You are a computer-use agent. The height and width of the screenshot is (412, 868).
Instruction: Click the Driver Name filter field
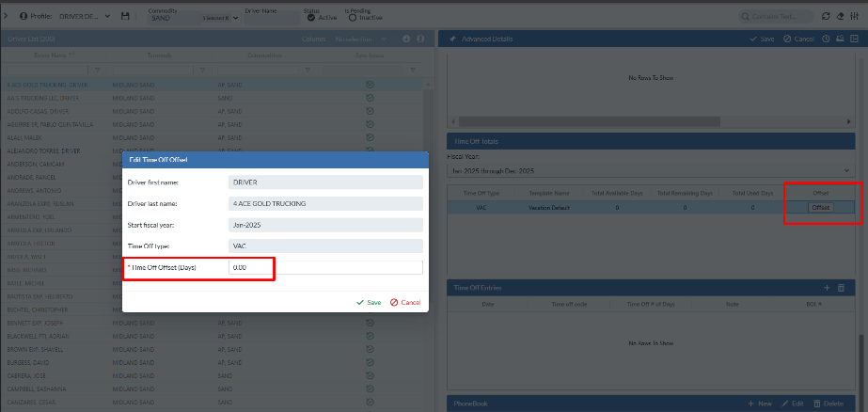point(272,18)
